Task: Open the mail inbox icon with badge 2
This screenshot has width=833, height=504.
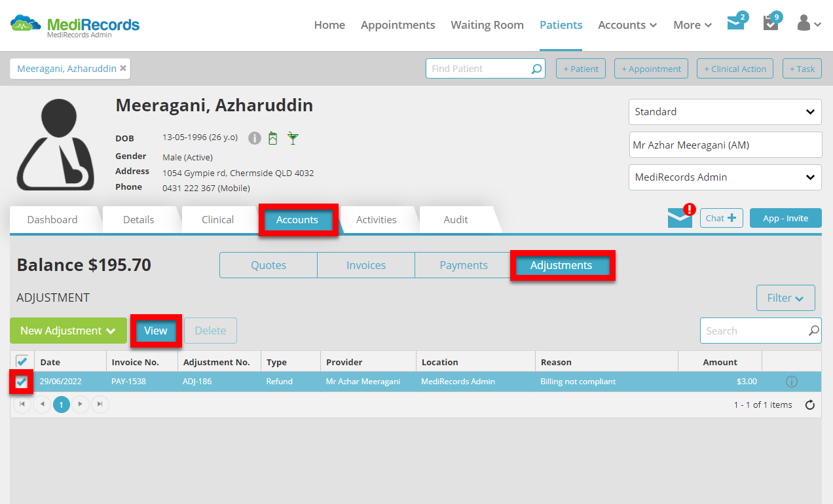Action: click(736, 24)
